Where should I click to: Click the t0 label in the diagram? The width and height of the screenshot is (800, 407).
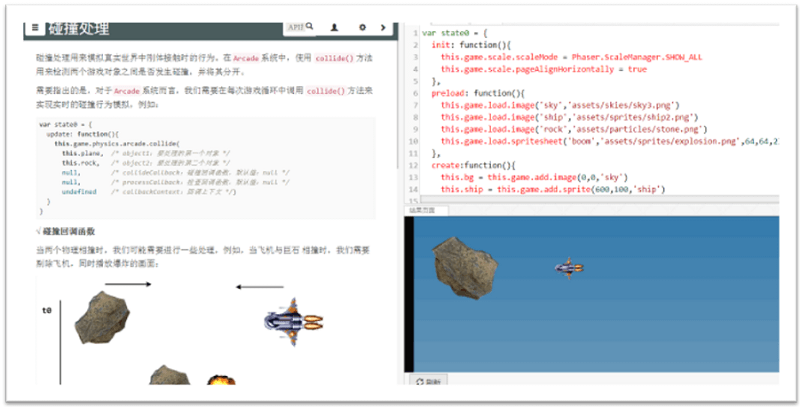tap(46, 310)
